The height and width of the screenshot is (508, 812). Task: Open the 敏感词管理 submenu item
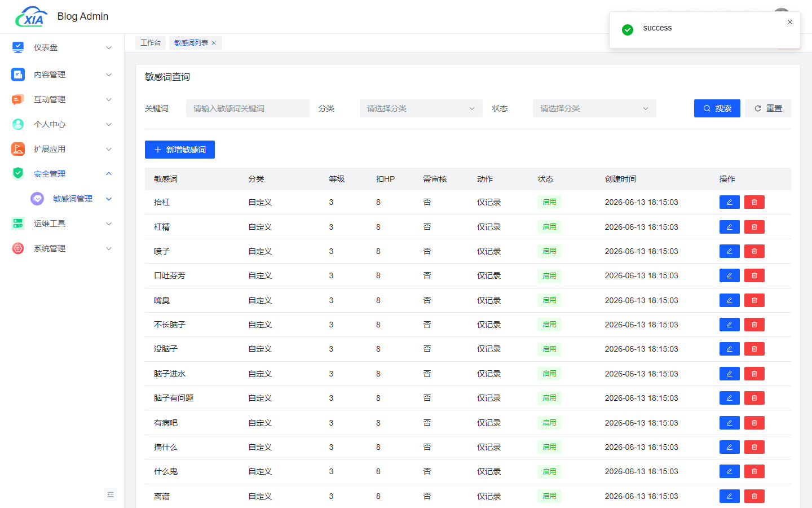[x=62, y=199]
